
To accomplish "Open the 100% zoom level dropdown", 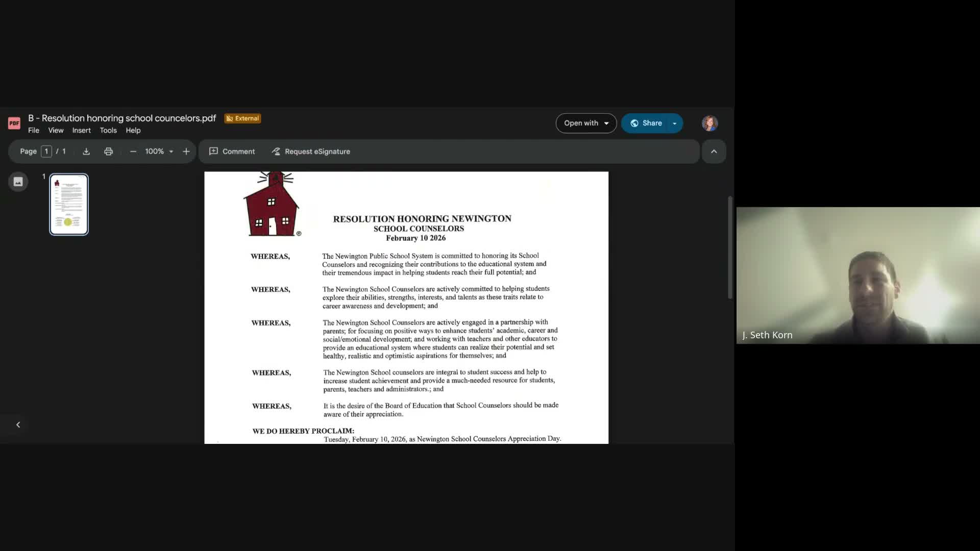I will pos(159,152).
